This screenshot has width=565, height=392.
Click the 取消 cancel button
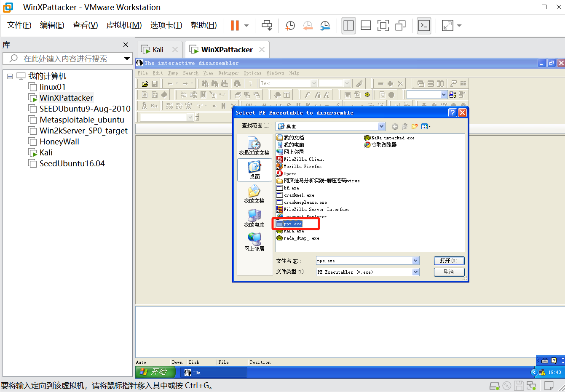449,272
